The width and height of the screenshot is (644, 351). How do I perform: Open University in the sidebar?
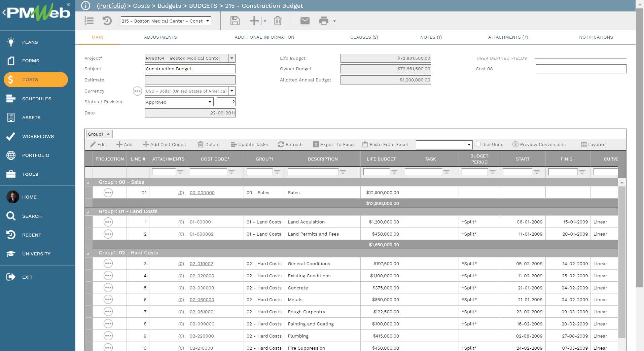point(36,254)
